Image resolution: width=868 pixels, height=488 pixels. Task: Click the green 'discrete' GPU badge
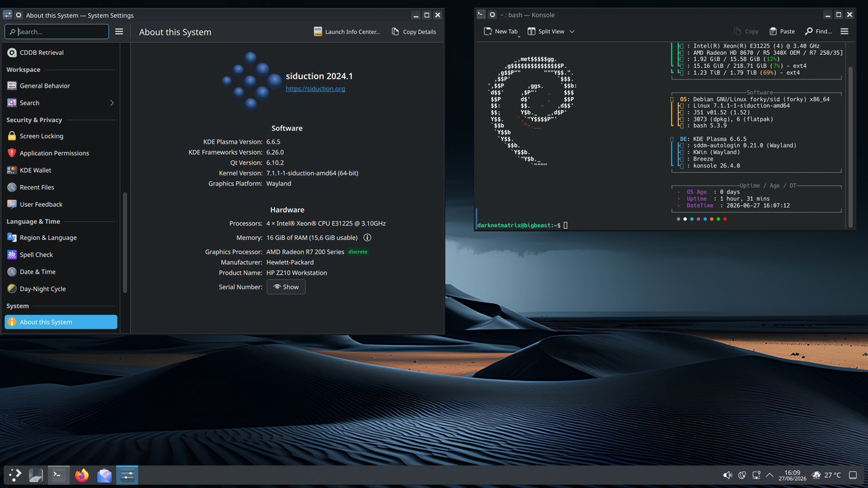[358, 252]
